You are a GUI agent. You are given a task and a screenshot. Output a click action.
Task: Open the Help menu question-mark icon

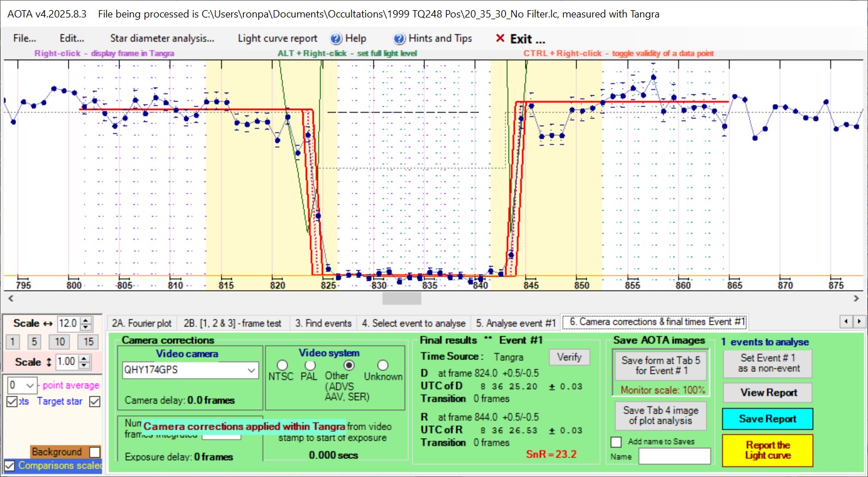[336, 38]
